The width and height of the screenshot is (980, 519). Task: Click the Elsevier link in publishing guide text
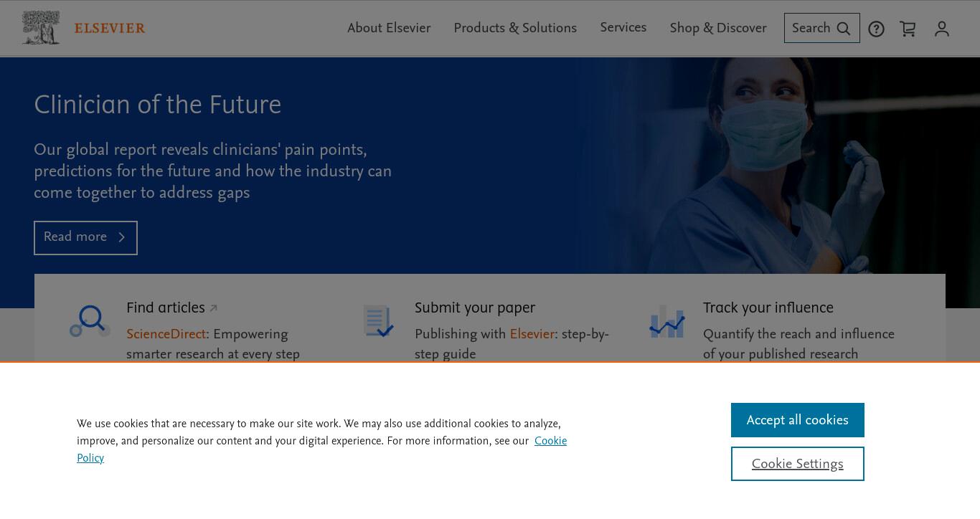(532, 334)
